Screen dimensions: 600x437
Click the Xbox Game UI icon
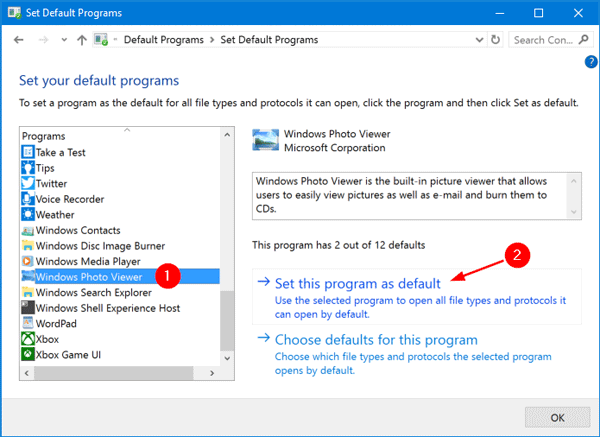pos(28,354)
